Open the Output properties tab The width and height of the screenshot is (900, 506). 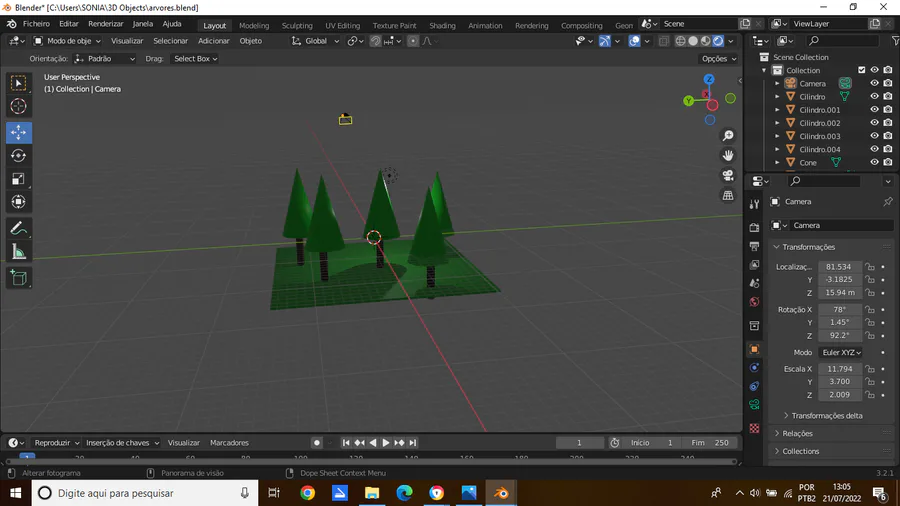point(754,246)
